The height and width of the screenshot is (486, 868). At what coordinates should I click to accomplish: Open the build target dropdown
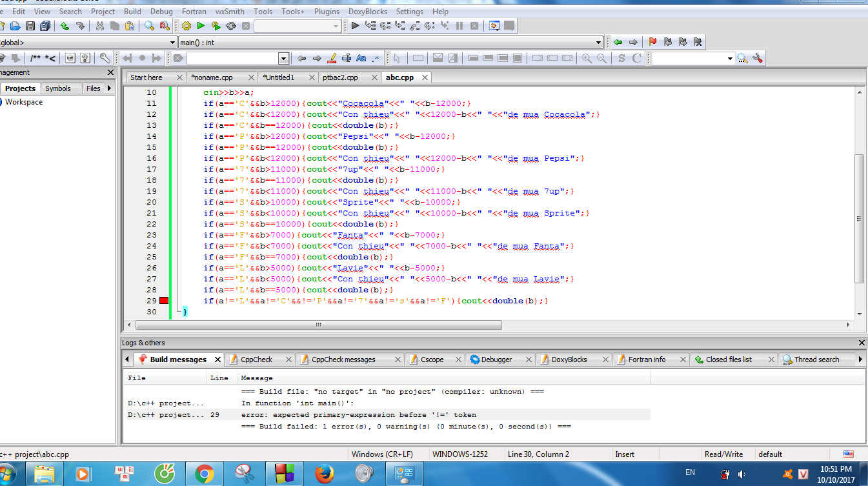pyautogui.click(x=336, y=26)
